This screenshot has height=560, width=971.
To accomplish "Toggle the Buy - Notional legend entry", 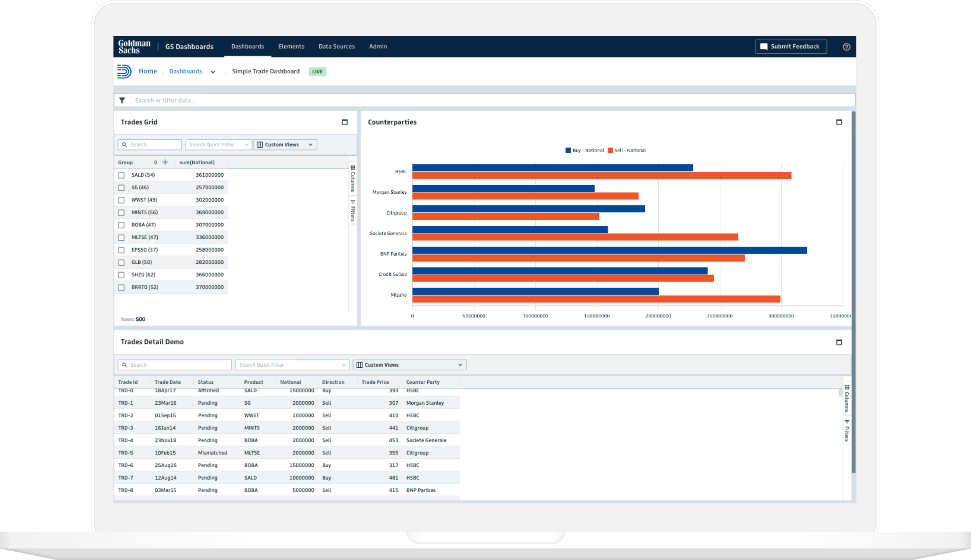I will point(585,150).
